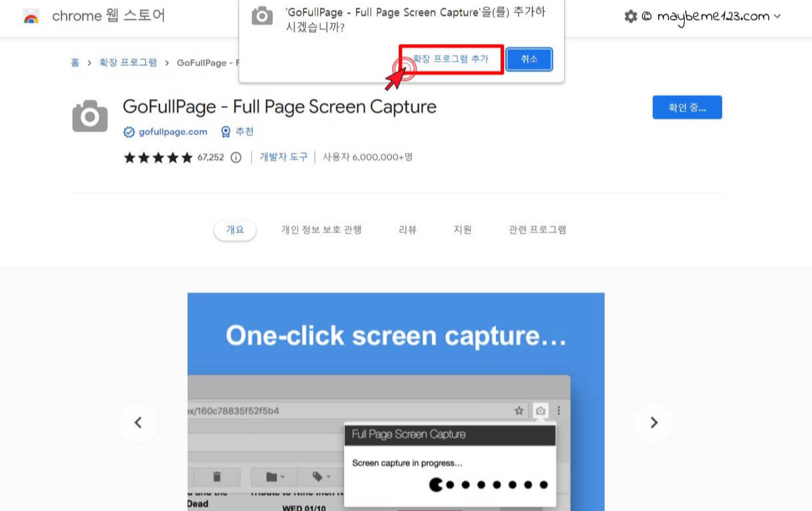Click the chrome 웹 스토어 title text
This screenshot has width=812, height=511.
click(109, 16)
